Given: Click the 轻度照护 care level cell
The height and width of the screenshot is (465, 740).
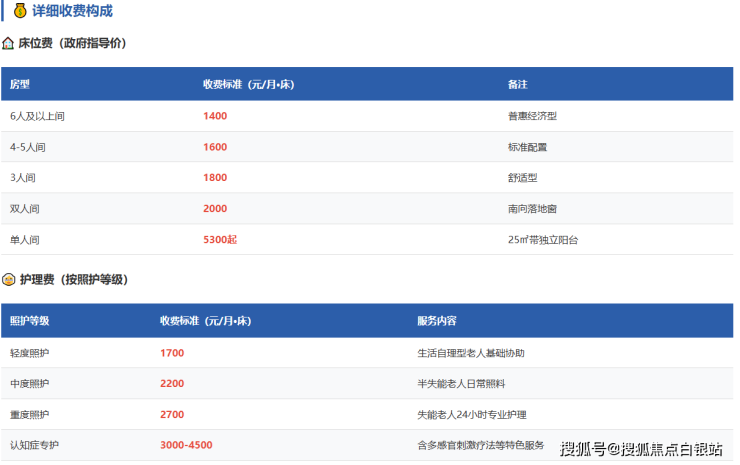Looking at the screenshot, I should (x=30, y=353).
